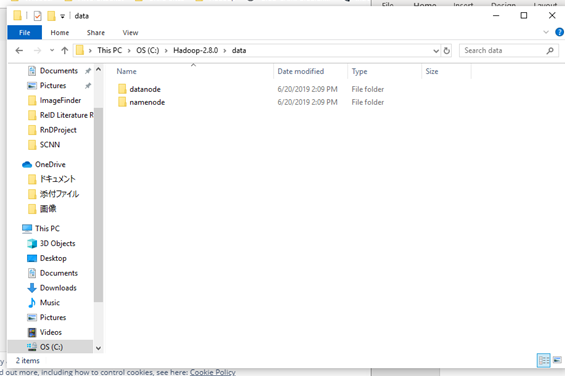Switch to the Home ribbon tab

(60, 32)
